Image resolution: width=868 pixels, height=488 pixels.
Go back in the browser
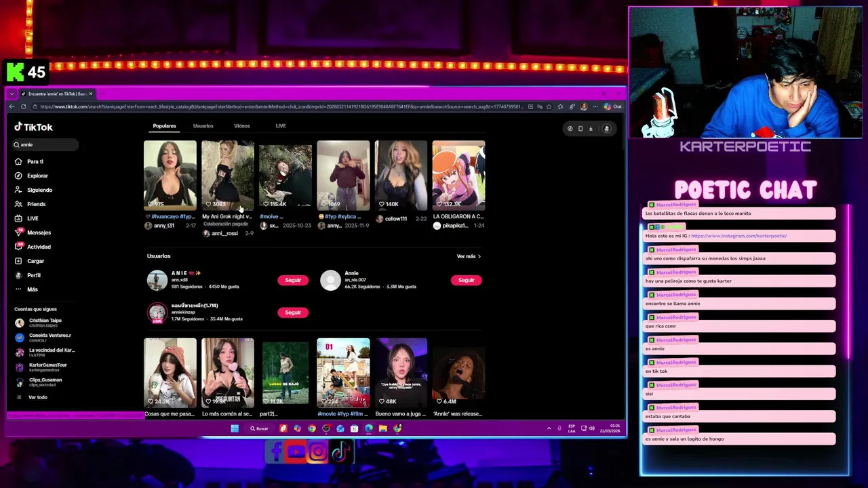tap(12, 106)
